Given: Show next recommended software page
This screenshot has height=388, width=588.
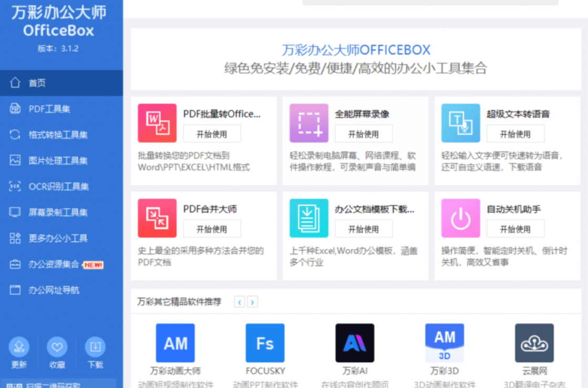Looking at the screenshot, I should [252, 302].
